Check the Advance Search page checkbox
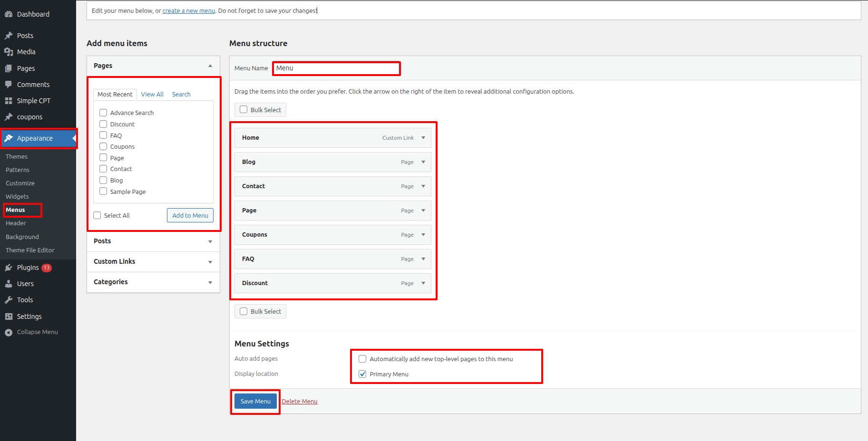Viewport: 868px width, 441px height. pyautogui.click(x=103, y=113)
